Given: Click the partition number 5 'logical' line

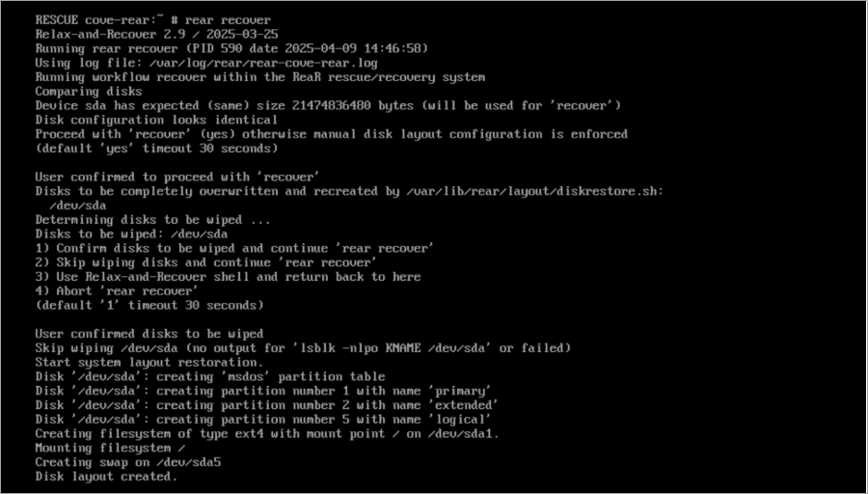Looking at the screenshot, I should pos(263,419).
